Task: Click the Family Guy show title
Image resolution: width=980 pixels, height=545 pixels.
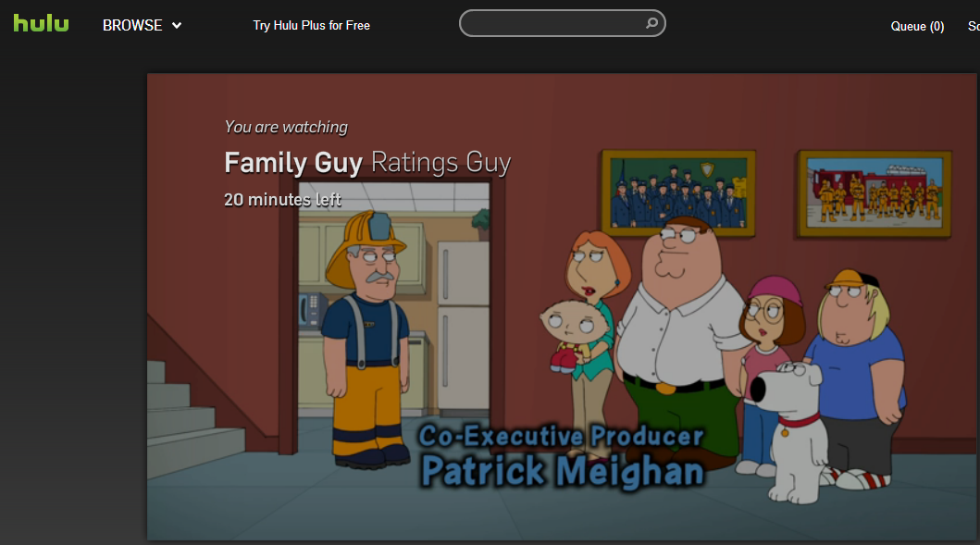Action: 293,163
